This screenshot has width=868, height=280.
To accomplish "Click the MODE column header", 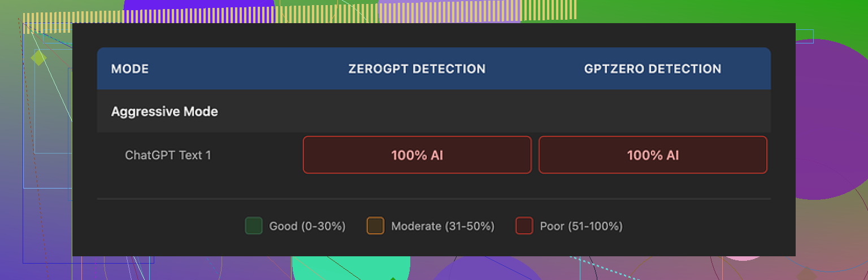I will (130, 69).
